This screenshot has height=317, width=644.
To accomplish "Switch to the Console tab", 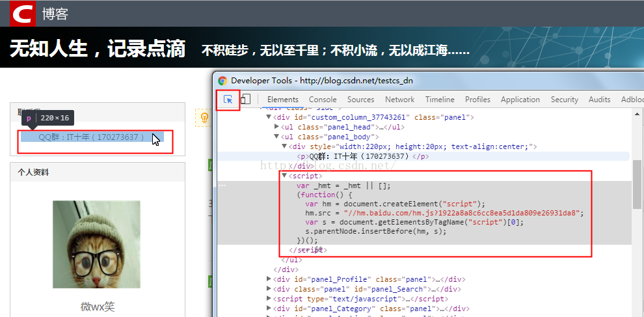I will [323, 100].
